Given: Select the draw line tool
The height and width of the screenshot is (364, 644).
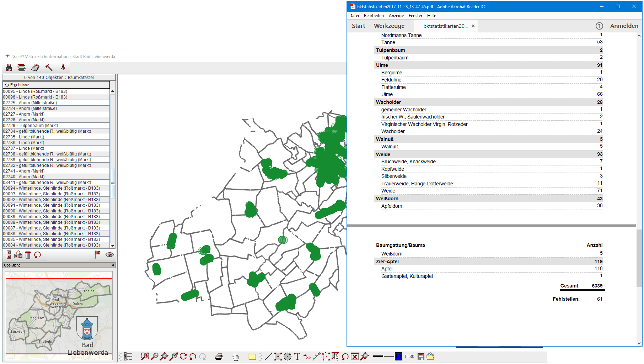Looking at the screenshot, I should coord(268,357).
